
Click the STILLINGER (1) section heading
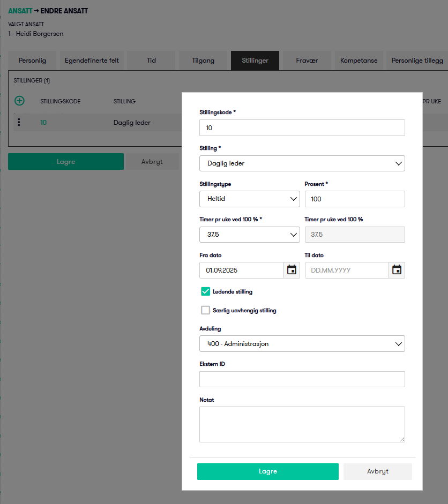click(32, 80)
